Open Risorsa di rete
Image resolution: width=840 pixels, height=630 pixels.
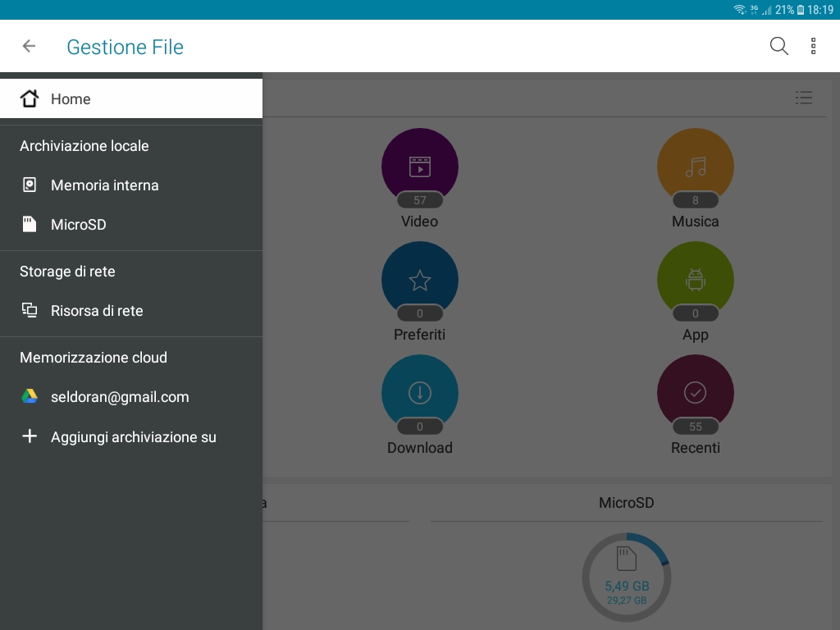click(131, 311)
